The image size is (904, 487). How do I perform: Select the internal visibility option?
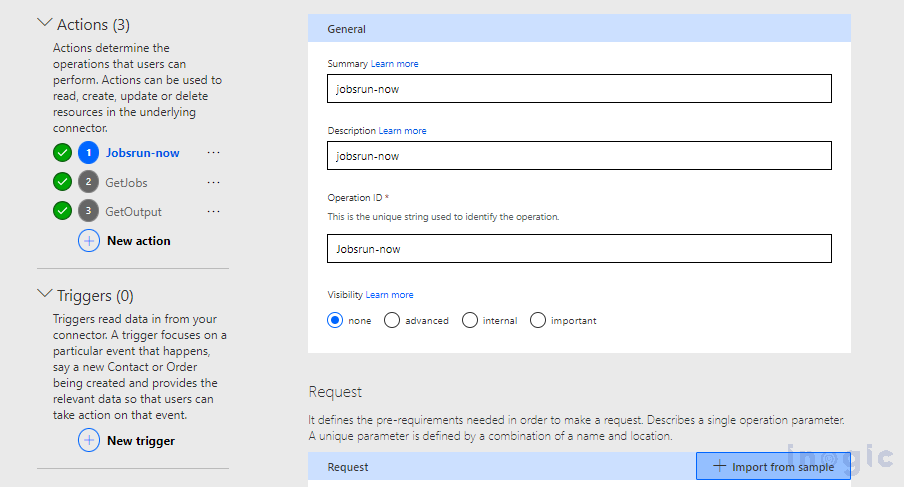coord(470,320)
